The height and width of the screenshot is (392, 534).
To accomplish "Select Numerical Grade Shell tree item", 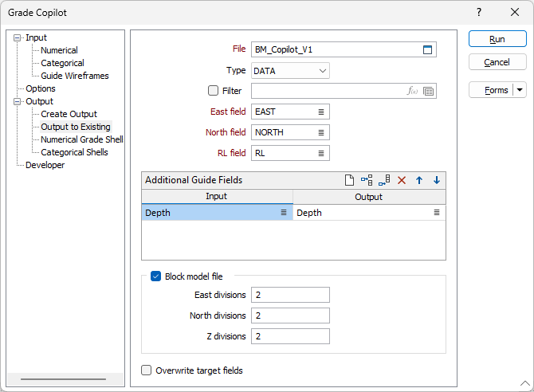I will pyautogui.click(x=81, y=139).
